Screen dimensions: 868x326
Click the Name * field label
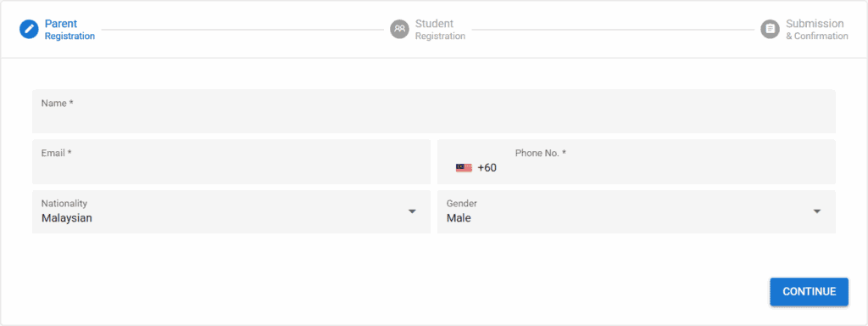pos(58,103)
